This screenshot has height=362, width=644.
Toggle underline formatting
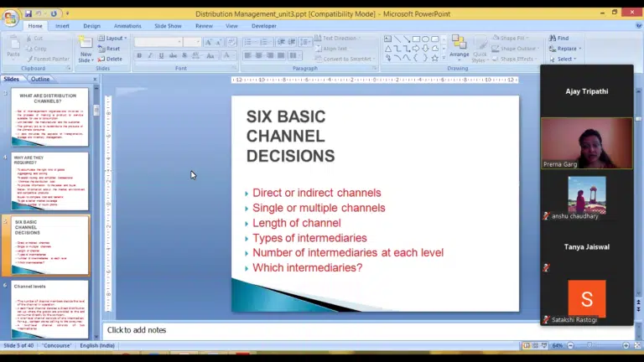tap(161, 56)
